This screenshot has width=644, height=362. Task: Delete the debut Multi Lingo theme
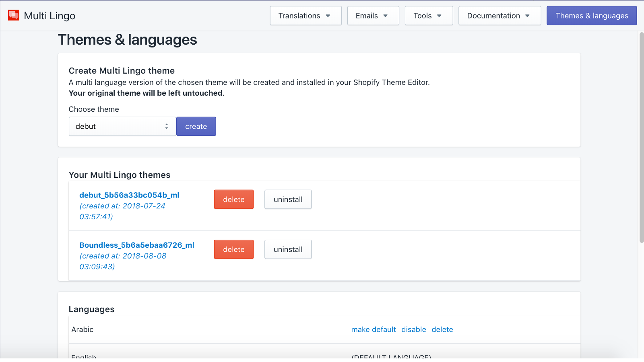click(x=233, y=199)
